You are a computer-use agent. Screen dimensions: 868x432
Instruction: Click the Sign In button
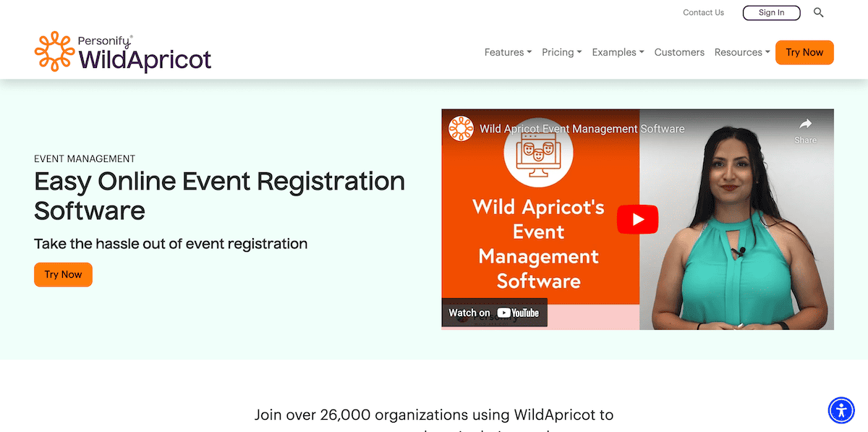coord(771,12)
